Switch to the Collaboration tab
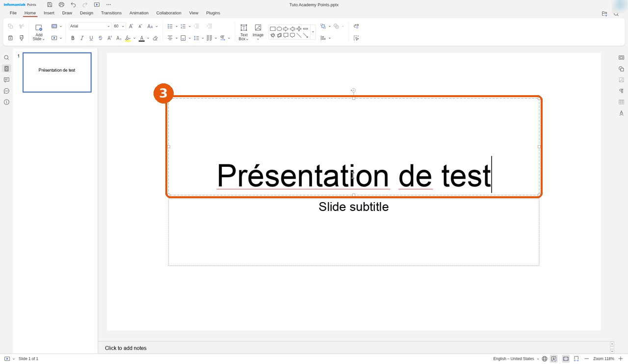 click(169, 13)
